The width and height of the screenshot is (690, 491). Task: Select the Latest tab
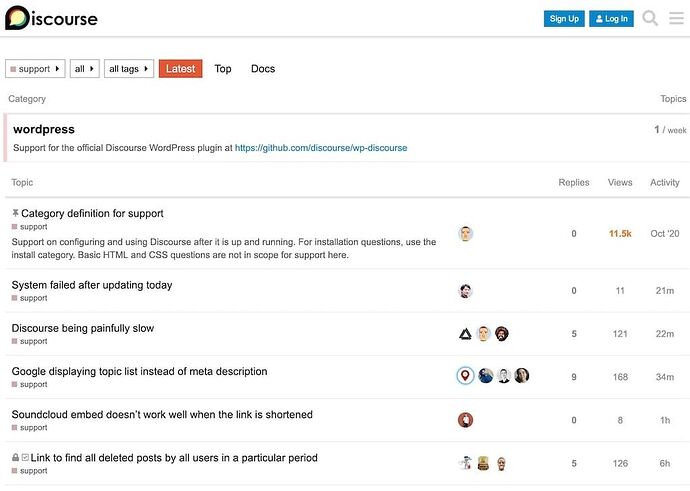(181, 69)
